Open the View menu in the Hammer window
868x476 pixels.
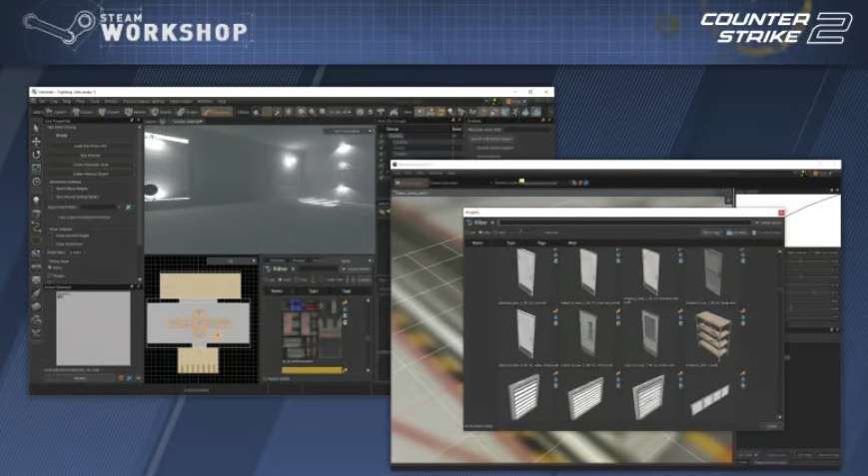(x=80, y=101)
